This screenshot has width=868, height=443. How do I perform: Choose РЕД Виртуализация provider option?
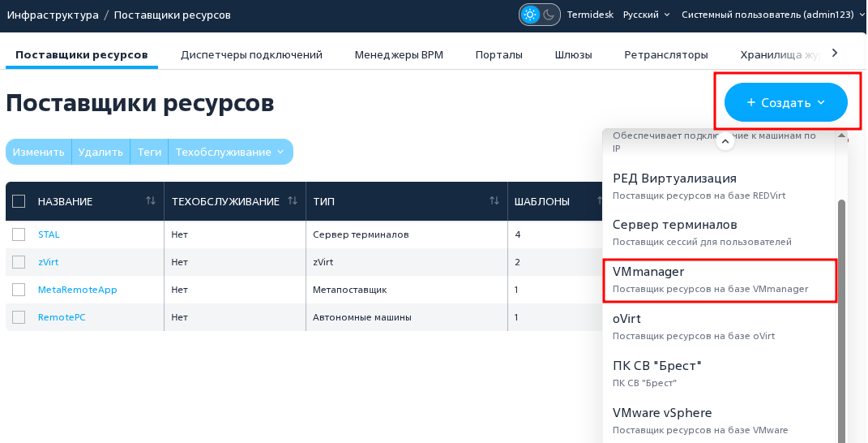coord(719,187)
